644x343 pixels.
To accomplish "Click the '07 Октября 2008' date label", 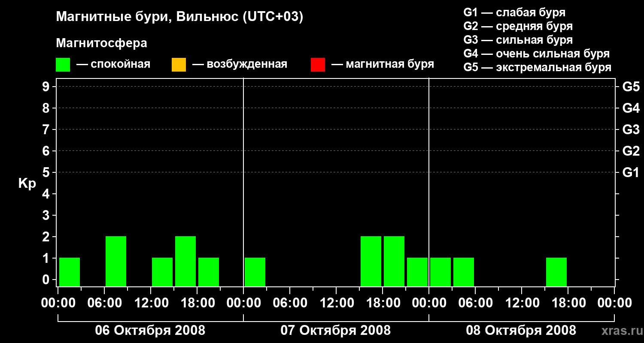I will [x=336, y=331].
